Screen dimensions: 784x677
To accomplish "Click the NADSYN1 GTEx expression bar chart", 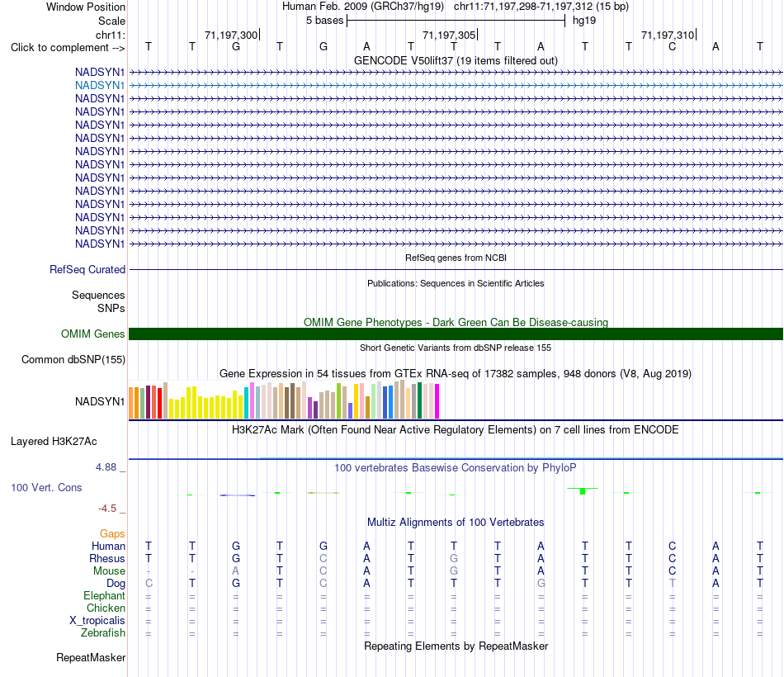I will (284, 400).
